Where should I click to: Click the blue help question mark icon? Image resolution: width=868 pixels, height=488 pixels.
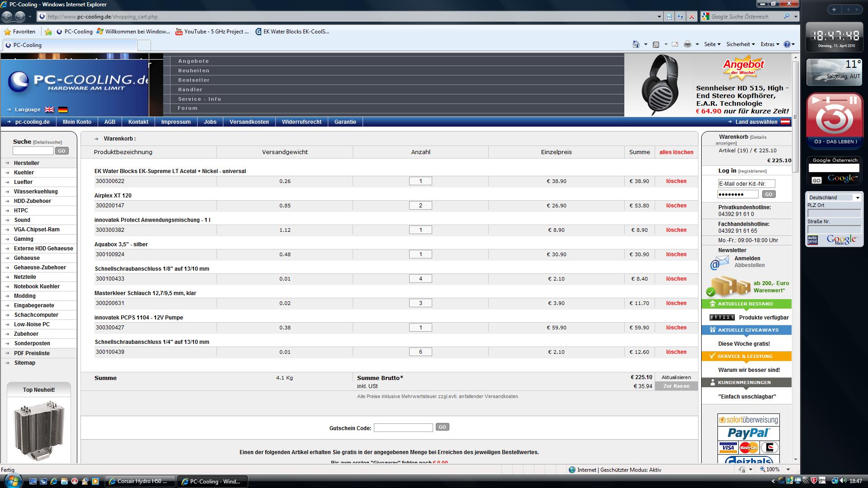787,44
